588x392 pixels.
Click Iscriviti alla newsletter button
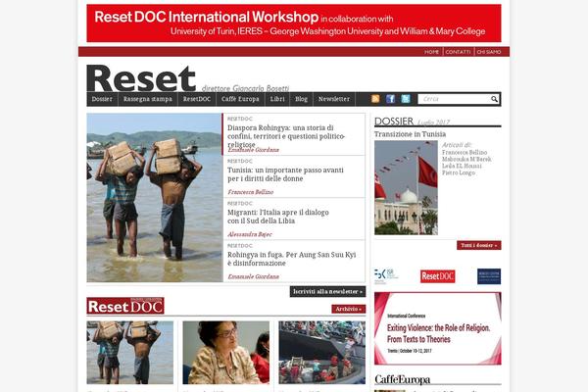(327, 291)
